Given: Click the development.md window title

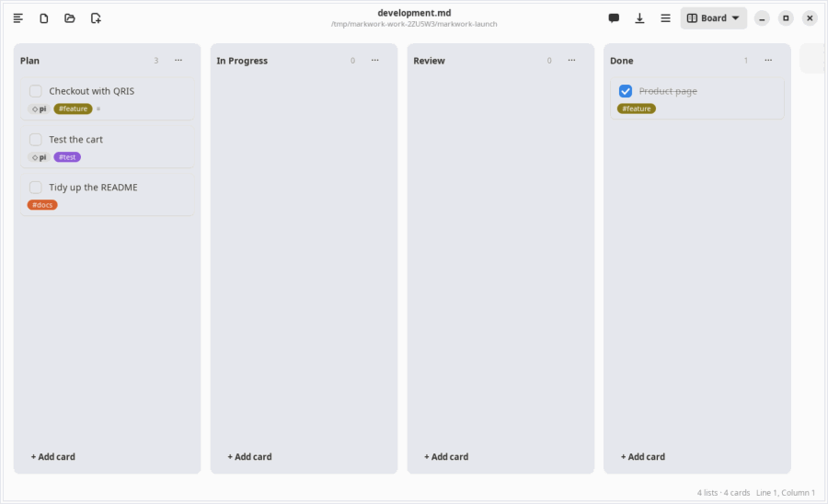Looking at the screenshot, I should (x=414, y=13).
